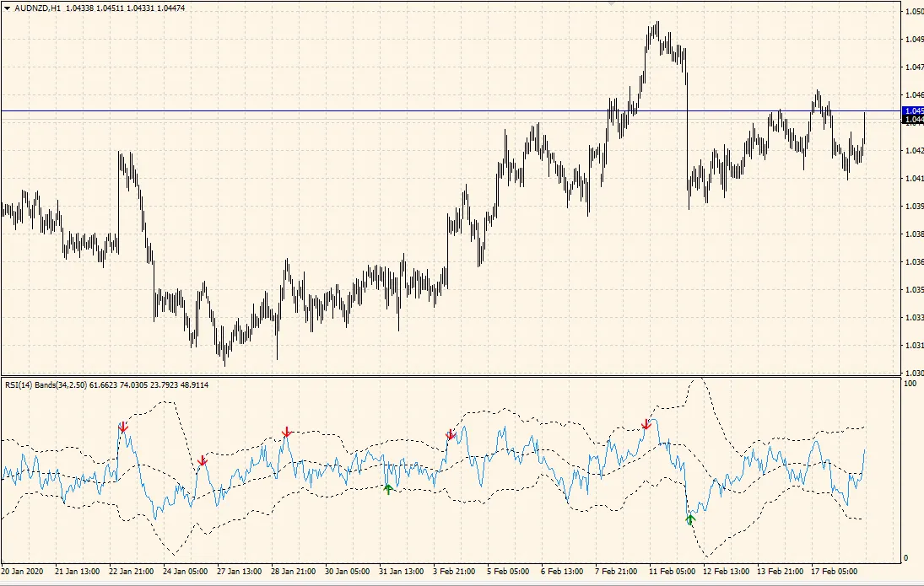Select the red sell arrow near 22 Jan

(123, 427)
